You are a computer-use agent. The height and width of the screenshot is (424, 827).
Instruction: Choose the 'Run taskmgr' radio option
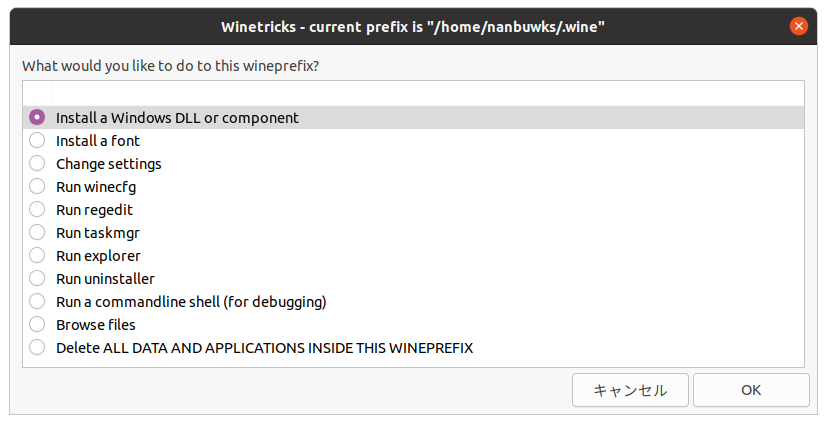[x=37, y=233]
